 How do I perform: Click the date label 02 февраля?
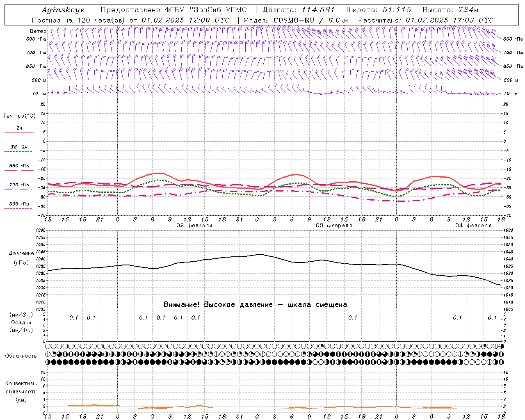pos(194,226)
